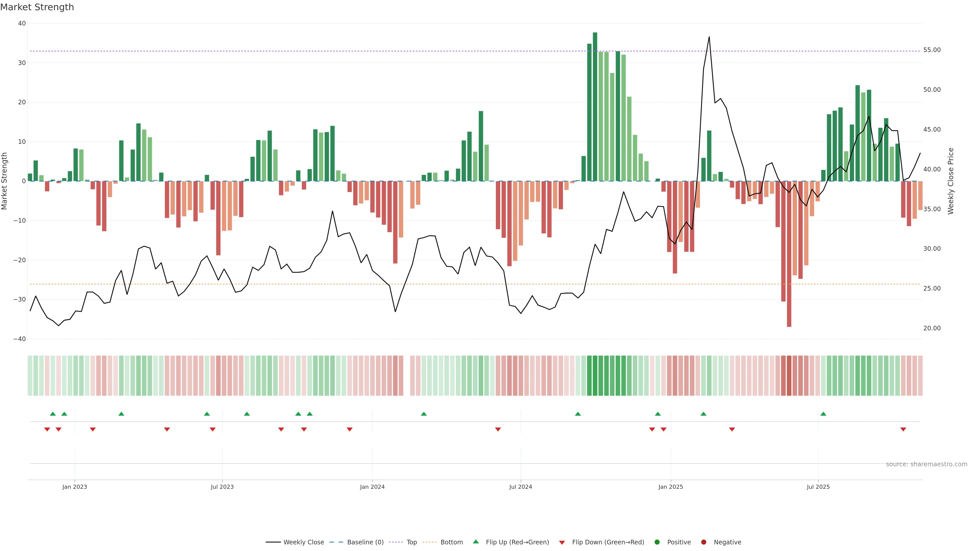Click the rightmost red flip-down triangle marker

(x=903, y=429)
